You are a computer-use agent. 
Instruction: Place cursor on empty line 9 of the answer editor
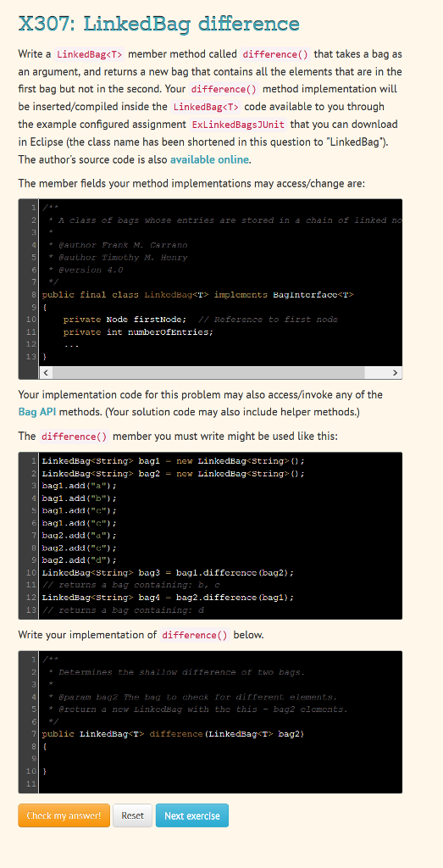pos(221,759)
